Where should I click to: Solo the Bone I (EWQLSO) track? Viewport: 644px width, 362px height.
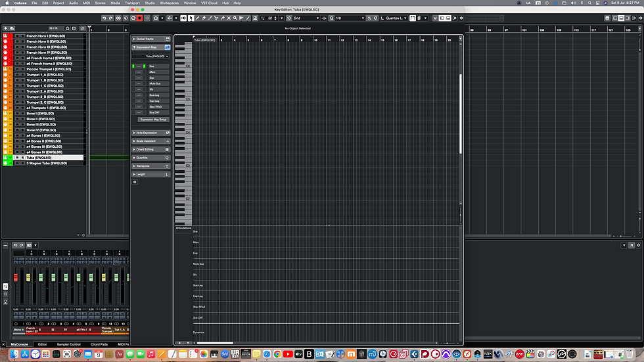(22, 114)
